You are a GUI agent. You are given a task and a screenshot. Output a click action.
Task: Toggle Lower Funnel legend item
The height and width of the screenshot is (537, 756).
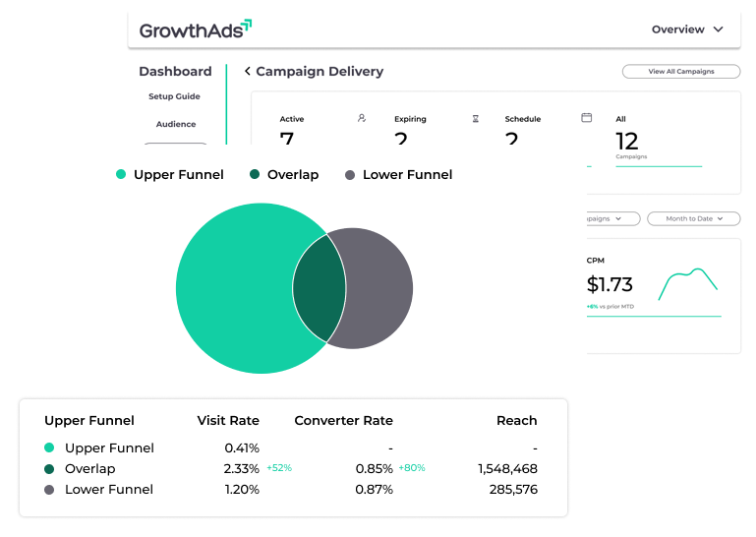(398, 175)
